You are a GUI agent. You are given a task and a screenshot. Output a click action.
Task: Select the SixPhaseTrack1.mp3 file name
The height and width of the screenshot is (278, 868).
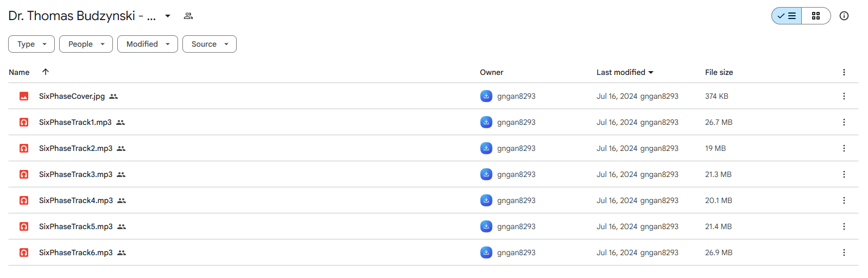[x=75, y=122]
